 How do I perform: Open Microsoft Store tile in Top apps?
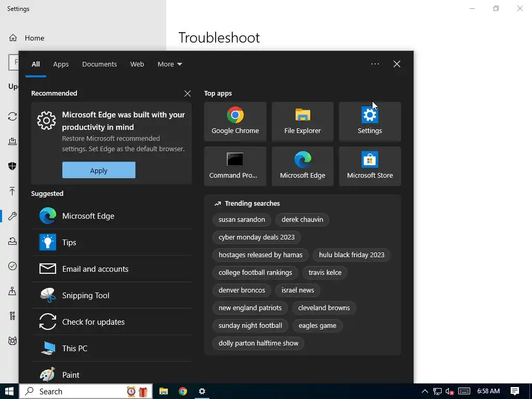pos(370,166)
